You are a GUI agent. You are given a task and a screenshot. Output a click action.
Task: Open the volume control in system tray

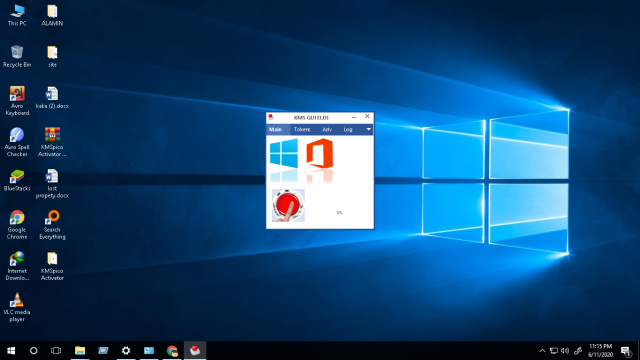pyautogui.click(x=565, y=351)
